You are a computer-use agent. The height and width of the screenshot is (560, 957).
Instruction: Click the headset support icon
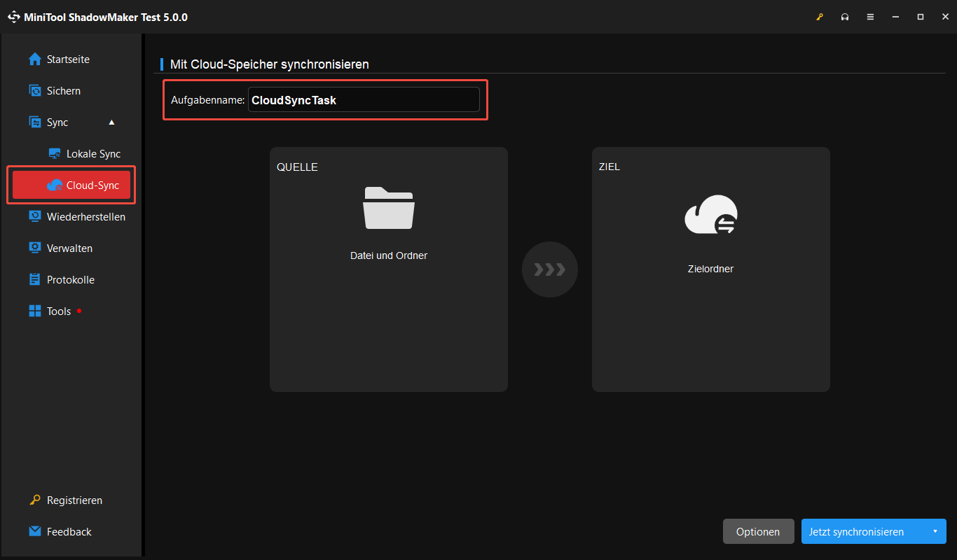point(845,17)
